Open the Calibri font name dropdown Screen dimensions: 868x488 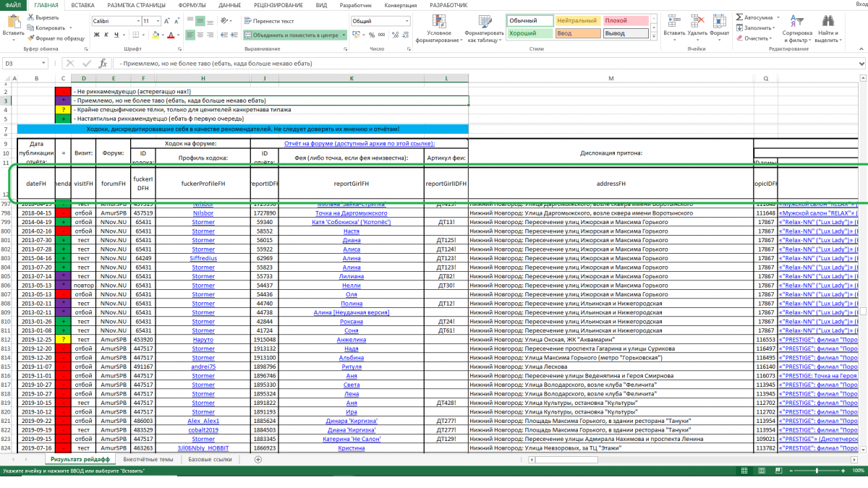[x=137, y=21]
